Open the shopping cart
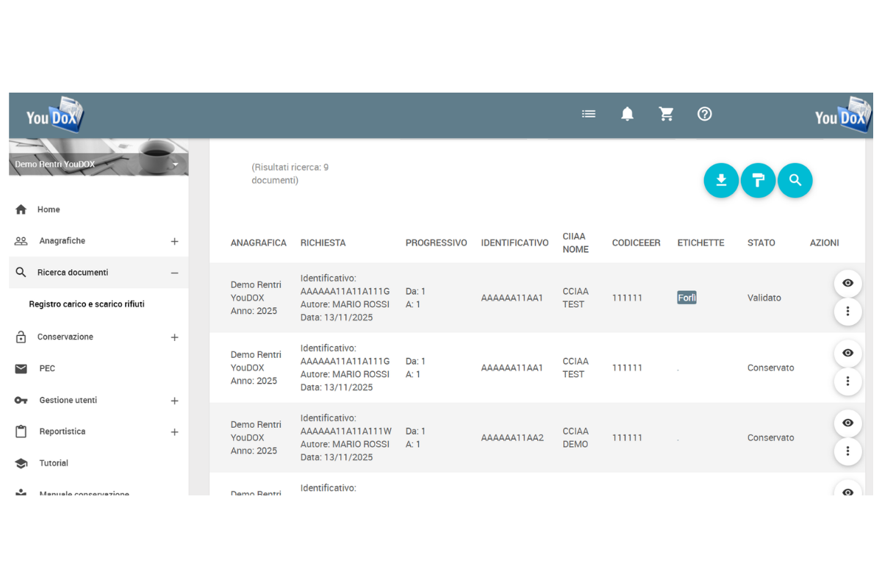882x588 pixels. 666,114
